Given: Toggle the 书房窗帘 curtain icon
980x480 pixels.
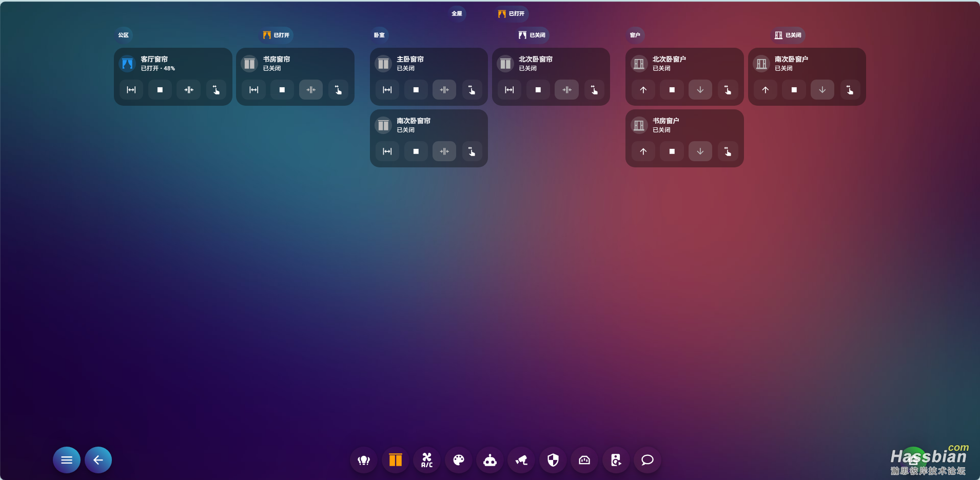Looking at the screenshot, I should click(x=250, y=64).
